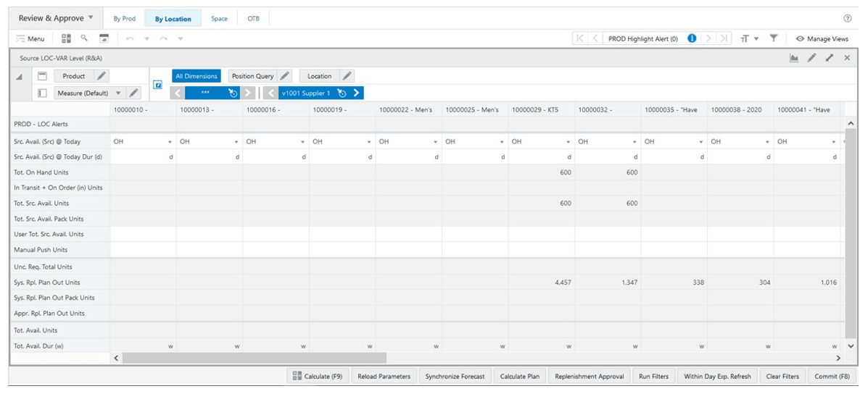Go to previous alert arrow
The height and width of the screenshot is (394, 868).
595,38
